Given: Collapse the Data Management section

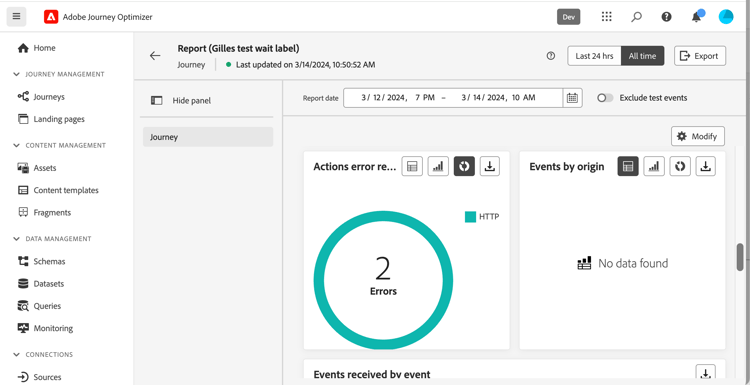Looking at the screenshot, I should (x=17, y=239).
